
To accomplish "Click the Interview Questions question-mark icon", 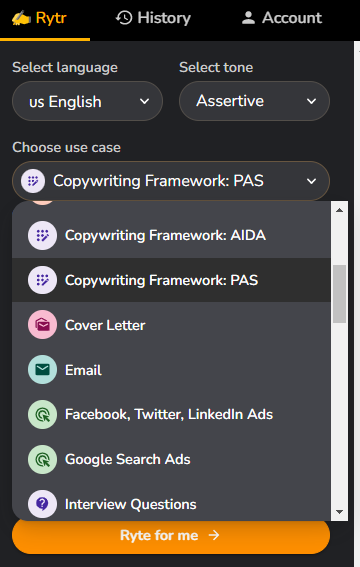I will click(42, 504).
